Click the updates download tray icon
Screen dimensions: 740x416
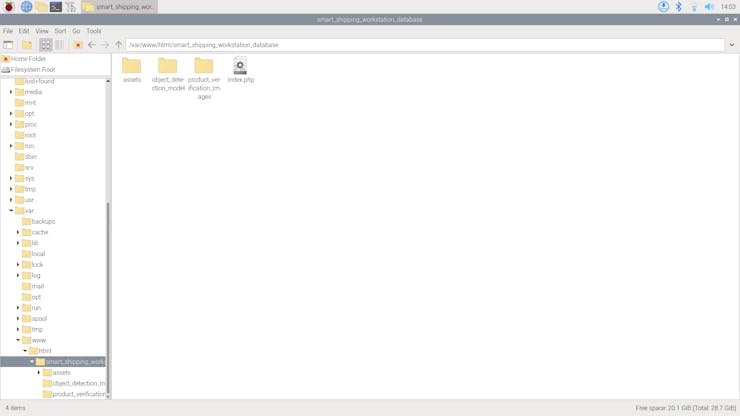click(663, 7)
